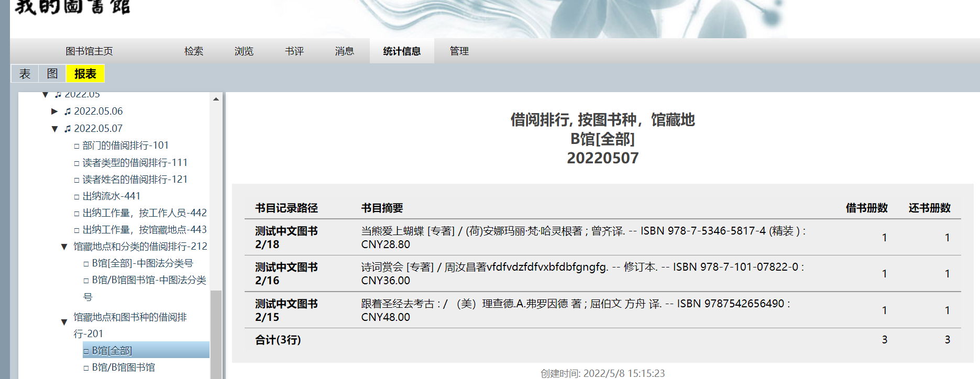Click the 合计(3行) total row label
Screen dimensions: 980x379
point(278,340)
